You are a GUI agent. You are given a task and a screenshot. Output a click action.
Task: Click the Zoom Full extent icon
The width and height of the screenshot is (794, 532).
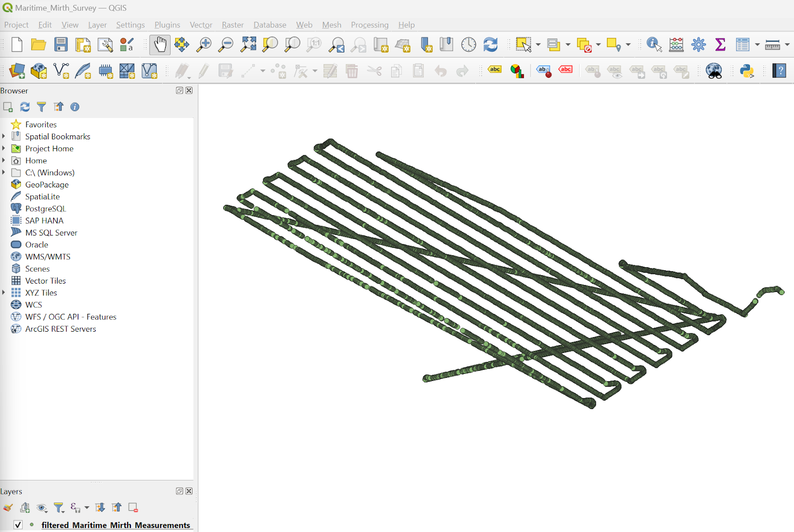tap(248, 45)
